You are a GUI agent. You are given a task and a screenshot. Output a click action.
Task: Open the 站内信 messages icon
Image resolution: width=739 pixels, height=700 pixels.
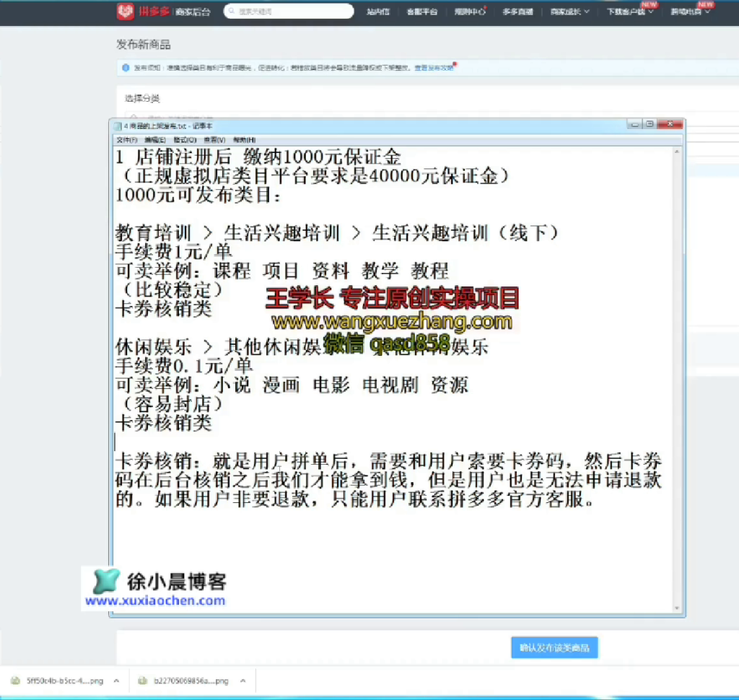[x=378, y=12]
